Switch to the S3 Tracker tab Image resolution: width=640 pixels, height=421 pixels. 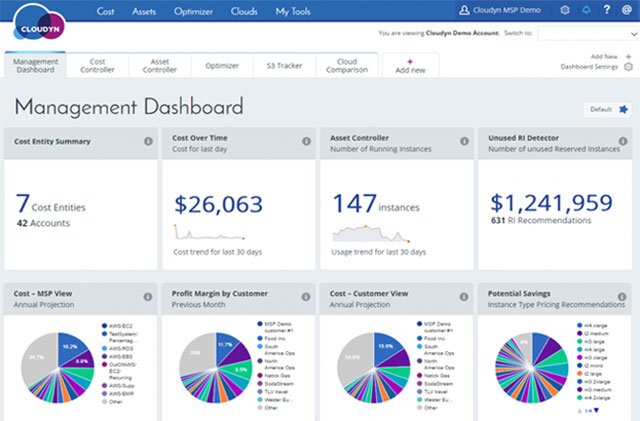pos(285,65)
